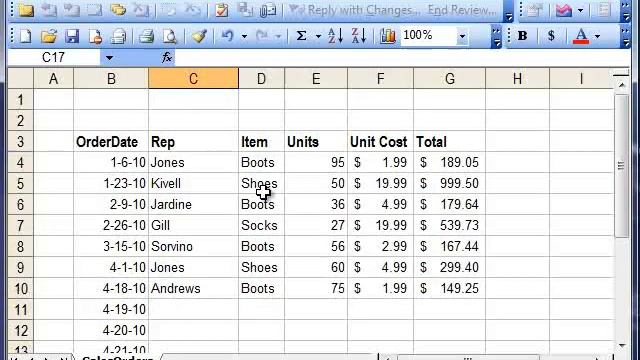Expand the Redo history dropdown arrow
The height and width of the screenshot is (360, 640).
(x=278, y=37)
